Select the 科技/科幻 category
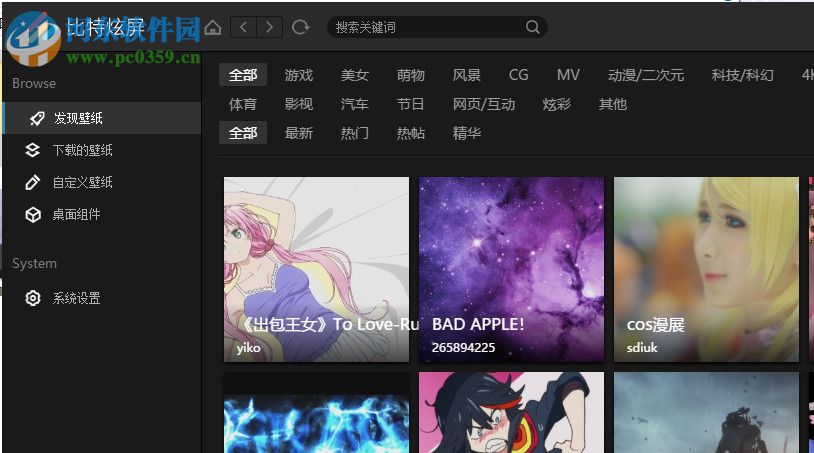The height and width of the screenshot is (453, 814). click(742, 75)
